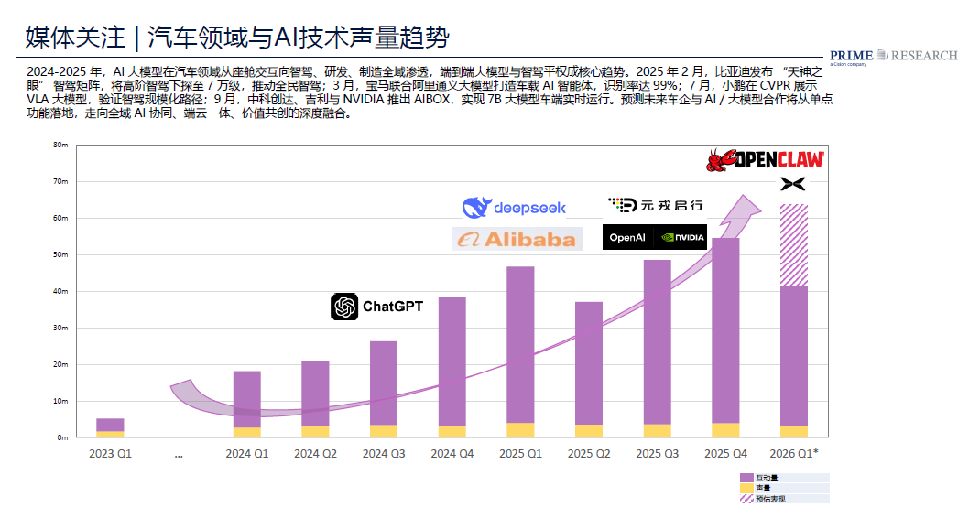
Task: Select the 2025 Q3 purple bar segment
Action: click(x=657, y=343)
